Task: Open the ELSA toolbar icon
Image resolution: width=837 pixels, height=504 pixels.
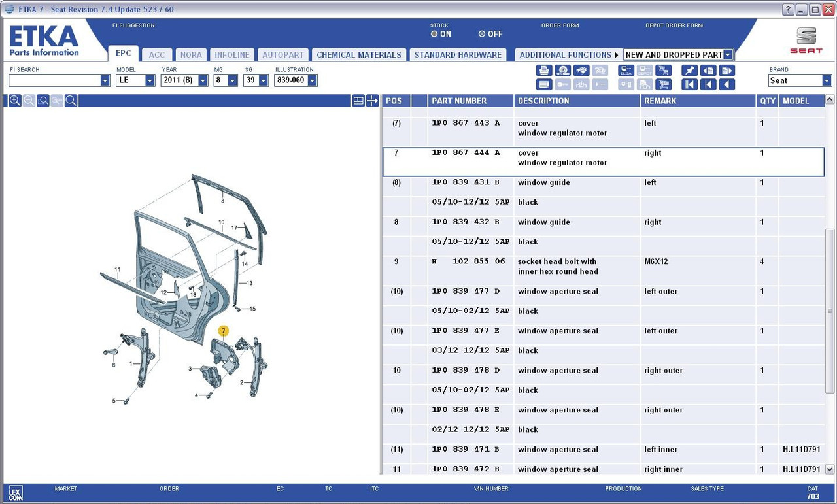Action: (x=626, y=71)
